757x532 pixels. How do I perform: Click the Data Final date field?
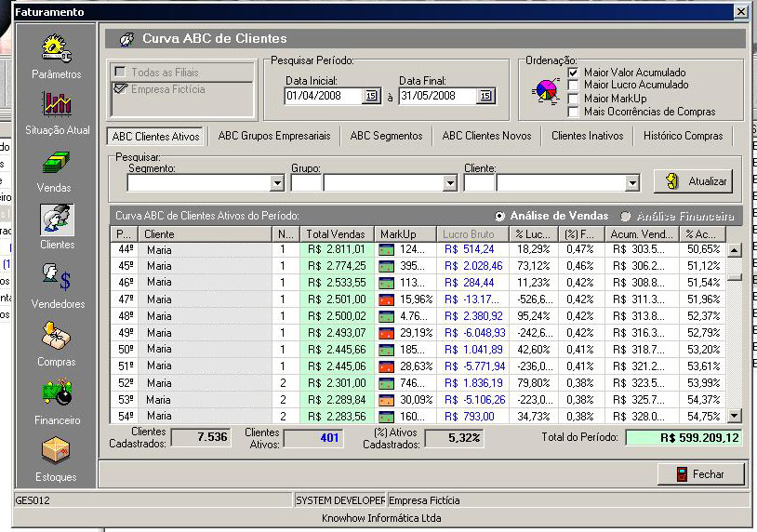coord(437,96)
